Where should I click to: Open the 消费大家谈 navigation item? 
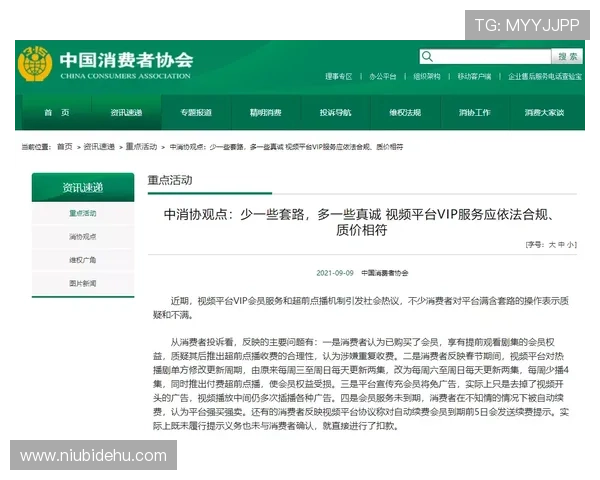click(544, 113)
